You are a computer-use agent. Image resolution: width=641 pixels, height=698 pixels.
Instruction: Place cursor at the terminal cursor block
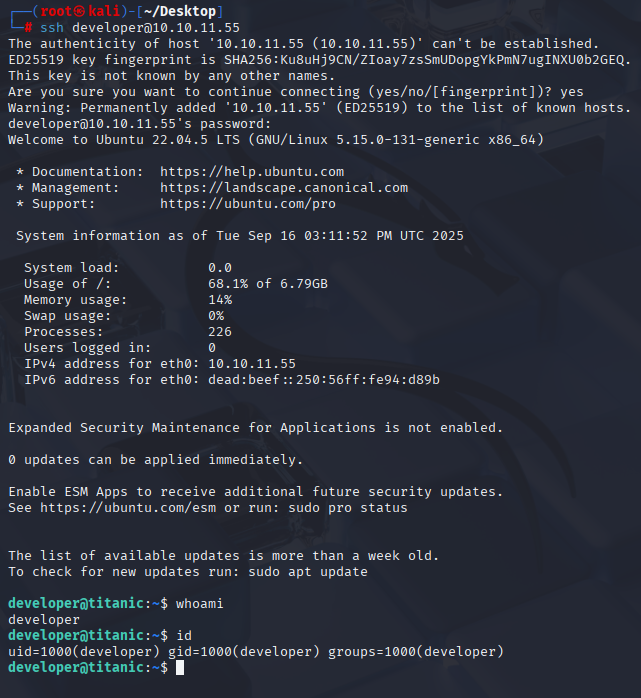(x=180, y=667)
